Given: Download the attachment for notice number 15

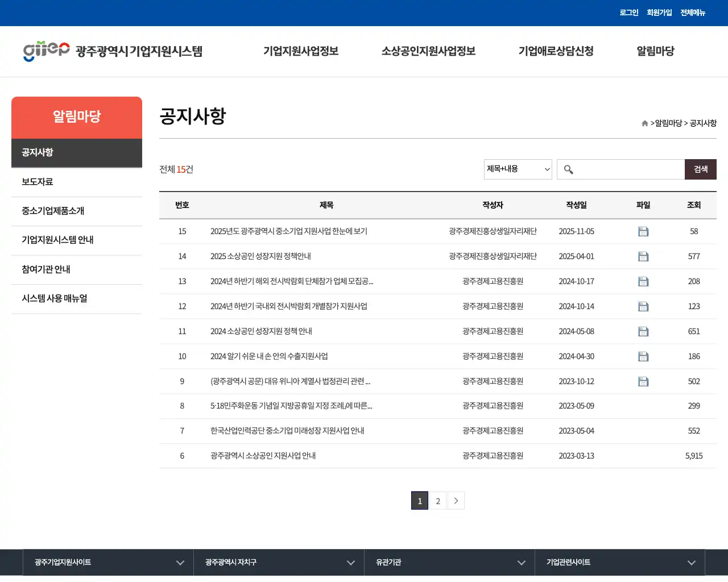Looking at the screenshot, I should click(643, 231).
